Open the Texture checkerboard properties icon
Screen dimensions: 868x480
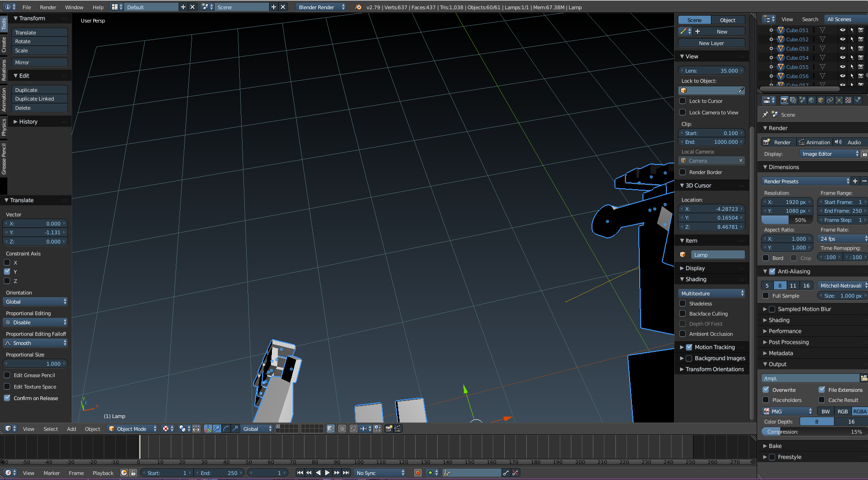pyautogui.click(x=848, y=100)
